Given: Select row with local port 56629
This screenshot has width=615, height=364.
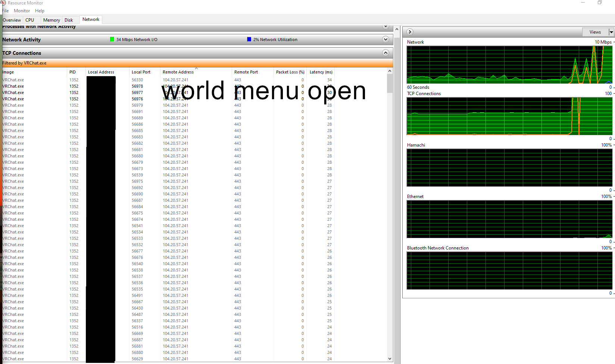Looking at the screenshot, I should tap(194, 359).
